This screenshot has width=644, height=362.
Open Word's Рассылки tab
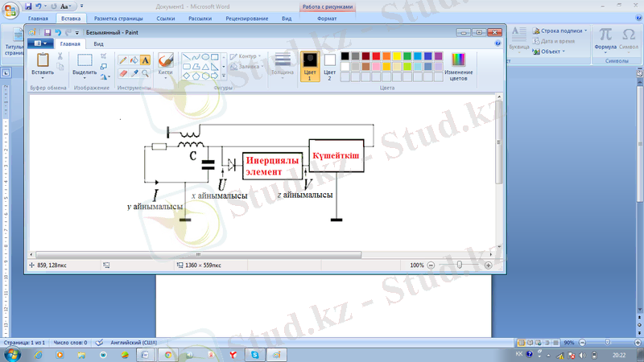coord(200,19)
